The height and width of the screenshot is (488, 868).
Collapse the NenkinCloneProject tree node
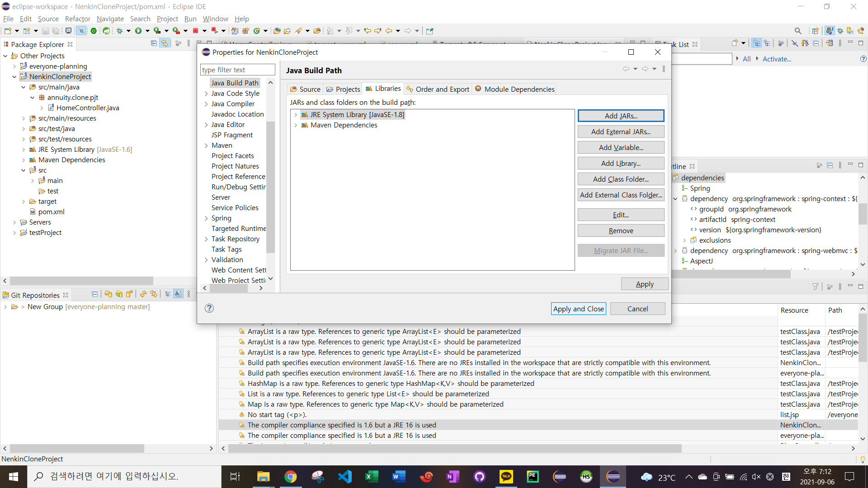(14, 77)
